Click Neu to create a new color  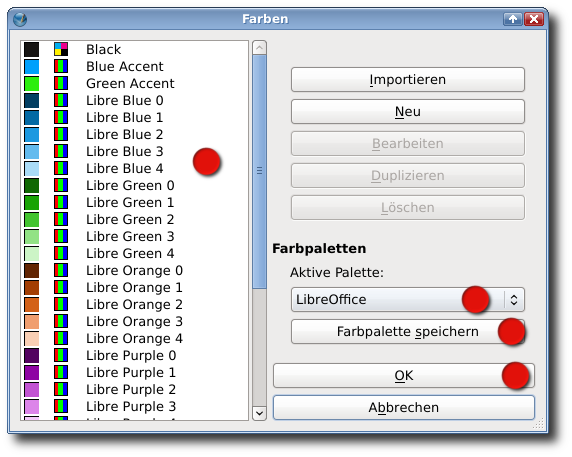(x=408, y=111)
